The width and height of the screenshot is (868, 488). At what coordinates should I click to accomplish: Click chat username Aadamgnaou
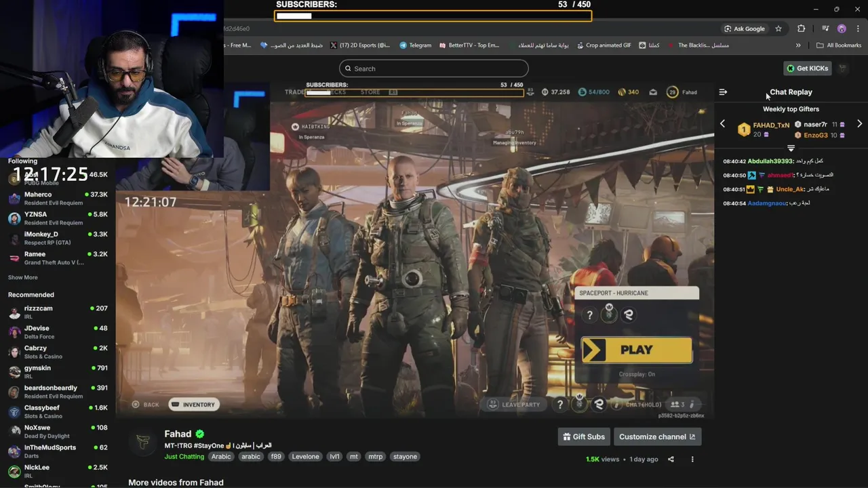[767, 203]
